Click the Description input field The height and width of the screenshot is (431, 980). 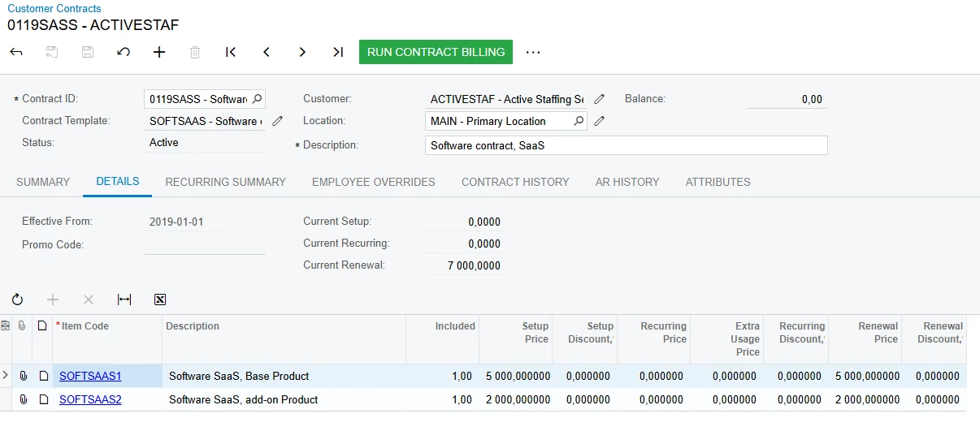click(626, 145)
